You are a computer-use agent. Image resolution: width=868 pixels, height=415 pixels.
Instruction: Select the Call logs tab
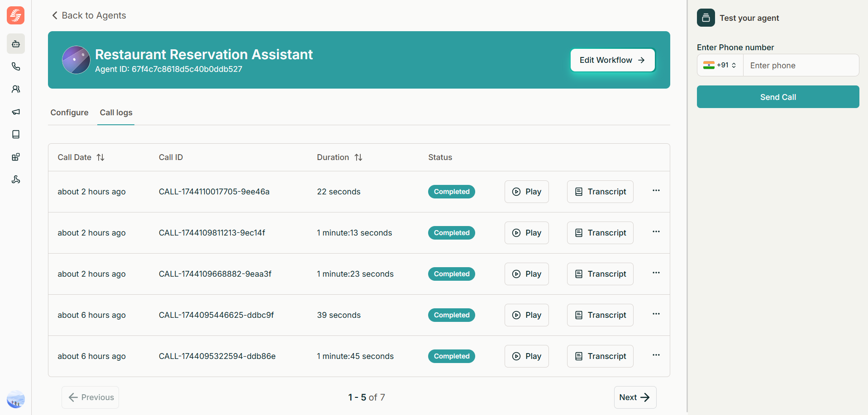point(116,113)
